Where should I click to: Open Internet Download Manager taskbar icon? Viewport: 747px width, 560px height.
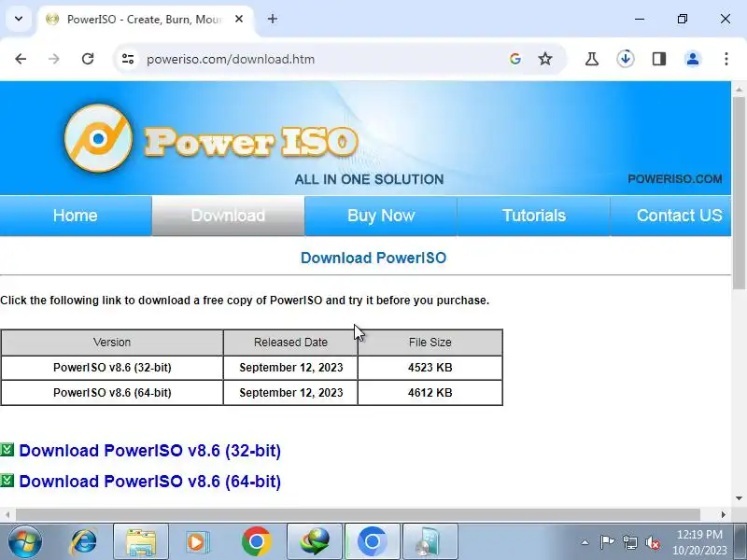315,542
